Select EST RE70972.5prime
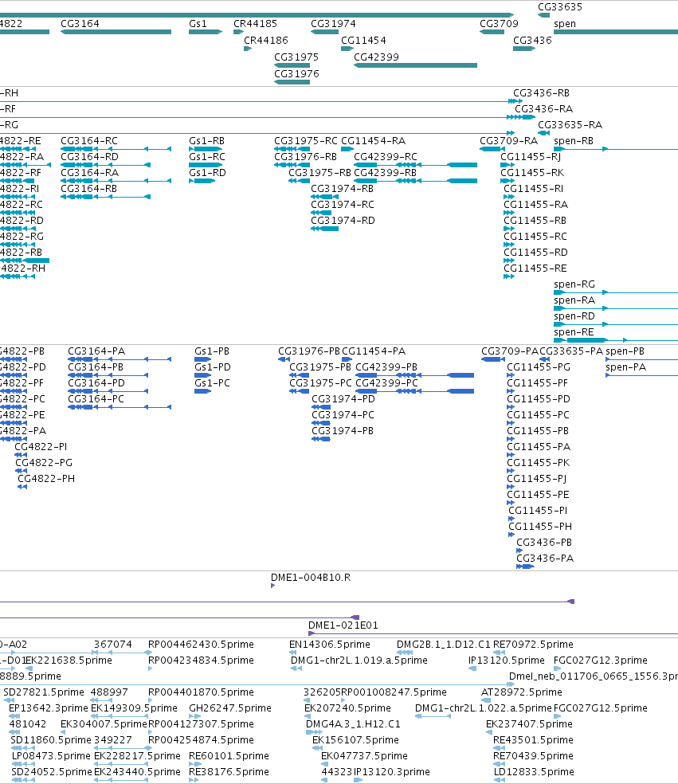 [533, 645]
